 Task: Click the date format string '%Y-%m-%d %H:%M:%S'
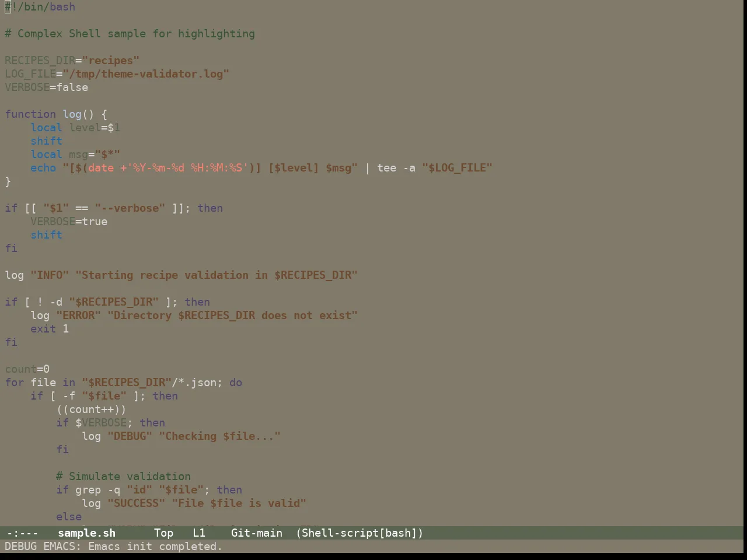(187, 168)
